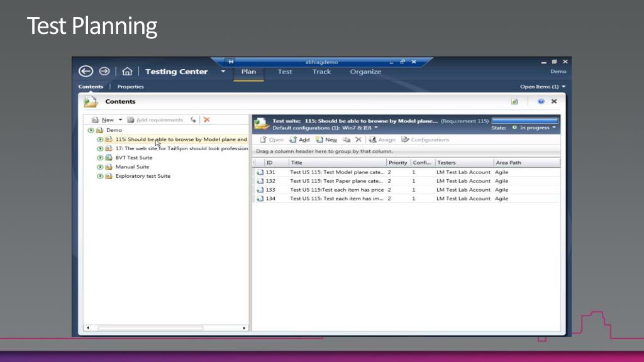Click the pin icon on abhiagdemo connection bar
Image resolution: width=644 pixels, height=362 pixels.
tap(231, 62)
